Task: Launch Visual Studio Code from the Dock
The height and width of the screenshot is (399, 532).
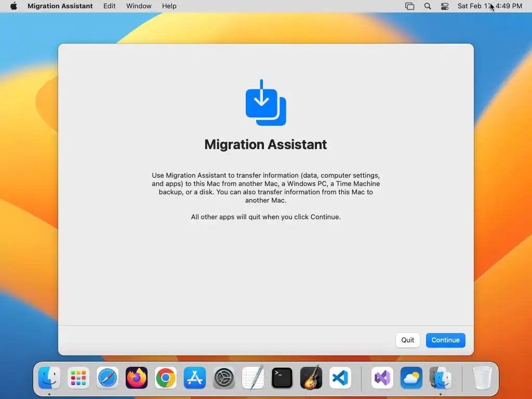Action: click(340, 378)
